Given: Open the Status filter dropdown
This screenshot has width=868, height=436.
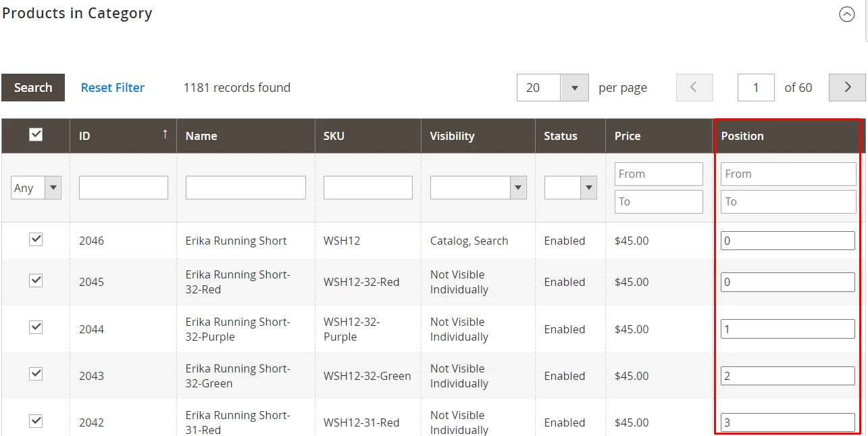Looking at the screenshot, I should pos(588,187).
